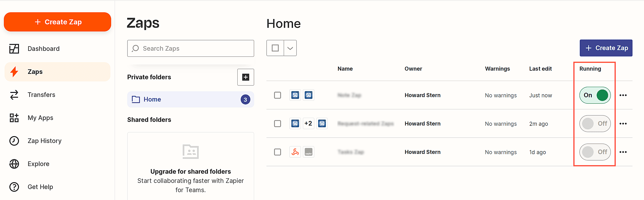Open the Zaps section in sidebar
644x200 pixels.
(35, 72)
